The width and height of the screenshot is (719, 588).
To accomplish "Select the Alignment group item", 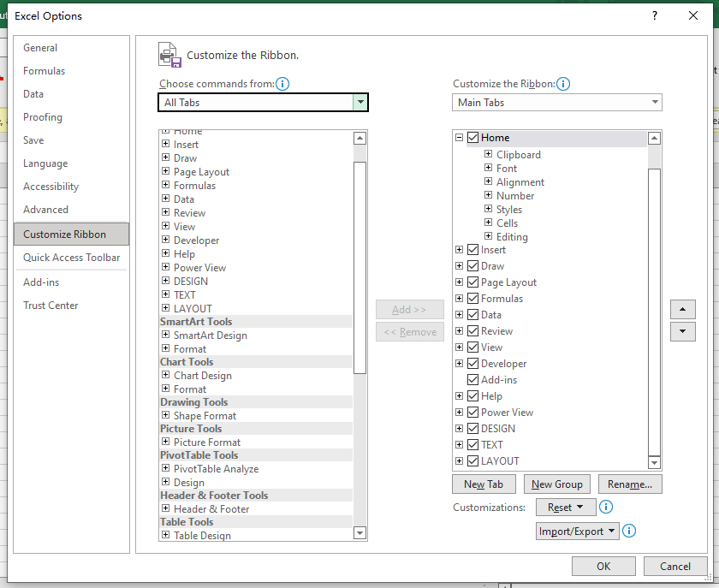I will point(520,182).
